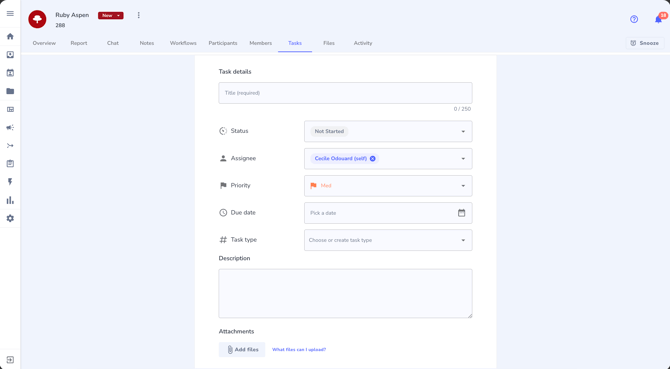
Task: Switch to the Overview tab
Action: tap(44, 43)
